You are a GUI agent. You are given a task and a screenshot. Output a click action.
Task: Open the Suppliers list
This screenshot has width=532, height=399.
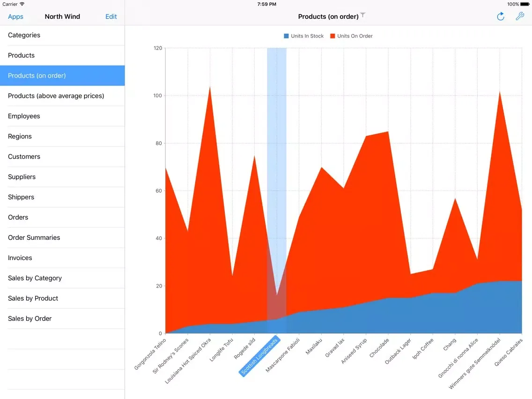pos(62,177)
